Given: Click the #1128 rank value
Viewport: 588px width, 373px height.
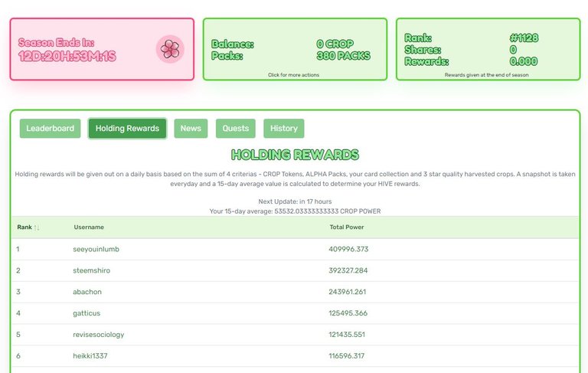Looking at the screenshot, I should point(524,38).
